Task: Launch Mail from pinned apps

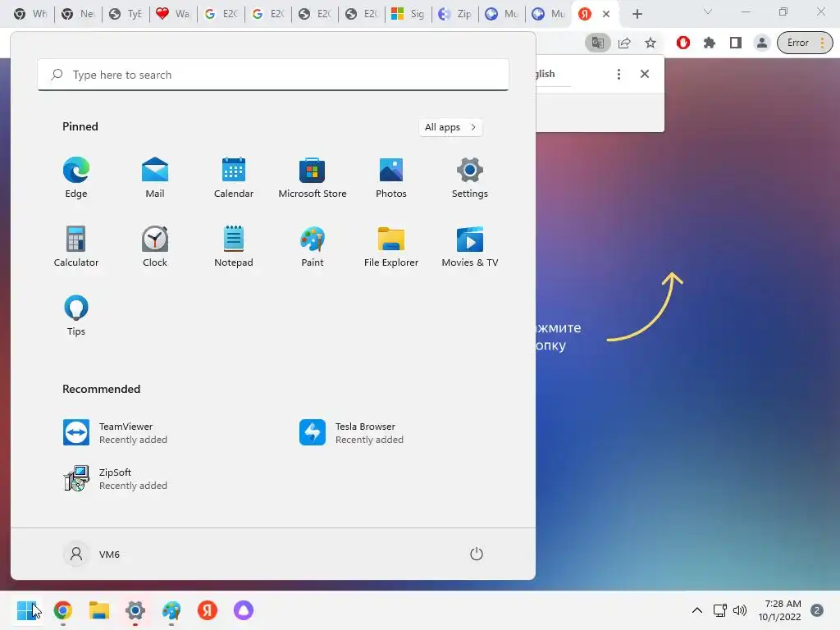Action: (x=155, y=178)
